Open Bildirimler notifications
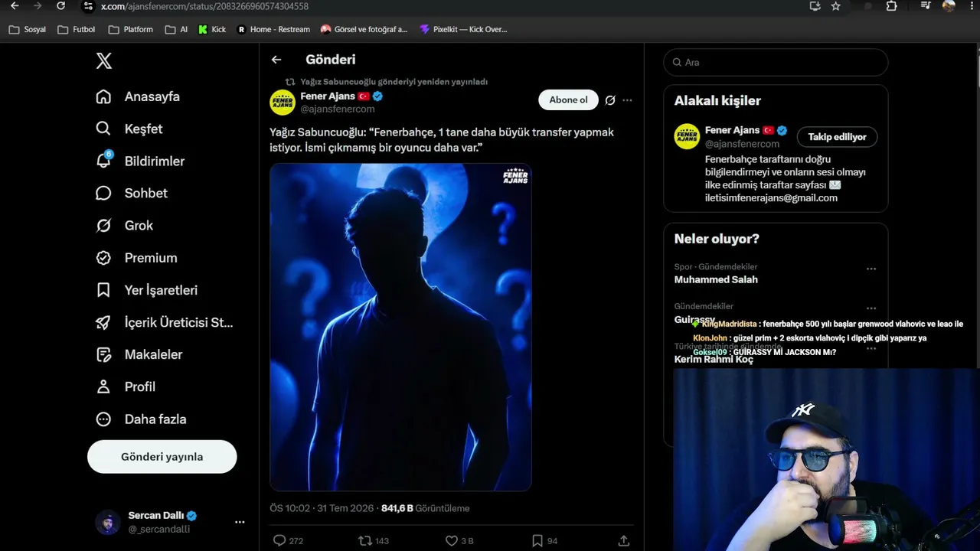Viewport: 980px width, 551px height. click(140, 161)
